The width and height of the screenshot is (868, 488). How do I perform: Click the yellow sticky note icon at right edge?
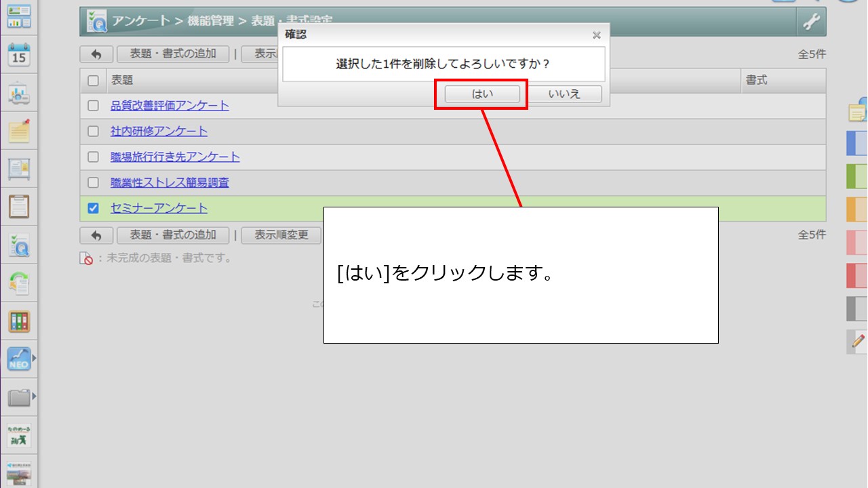point(858,110)
